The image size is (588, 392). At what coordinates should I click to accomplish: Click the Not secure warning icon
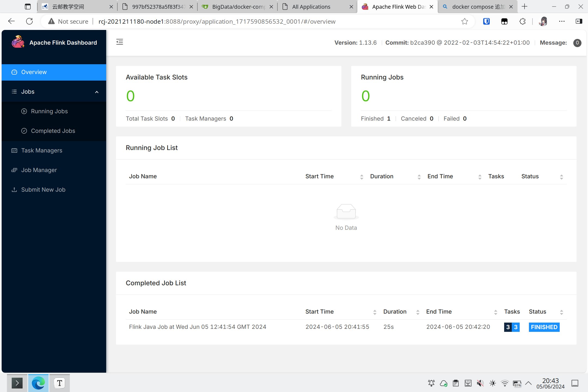coord(51,21)
